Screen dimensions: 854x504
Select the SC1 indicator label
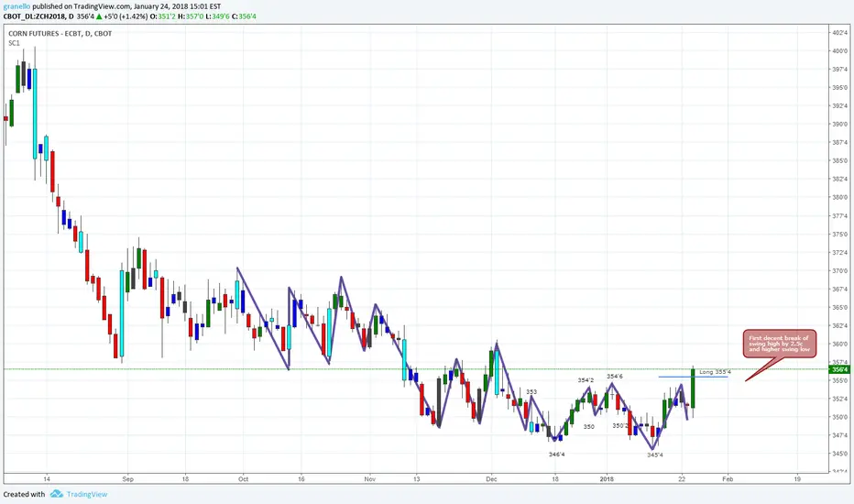coord(14,43)
